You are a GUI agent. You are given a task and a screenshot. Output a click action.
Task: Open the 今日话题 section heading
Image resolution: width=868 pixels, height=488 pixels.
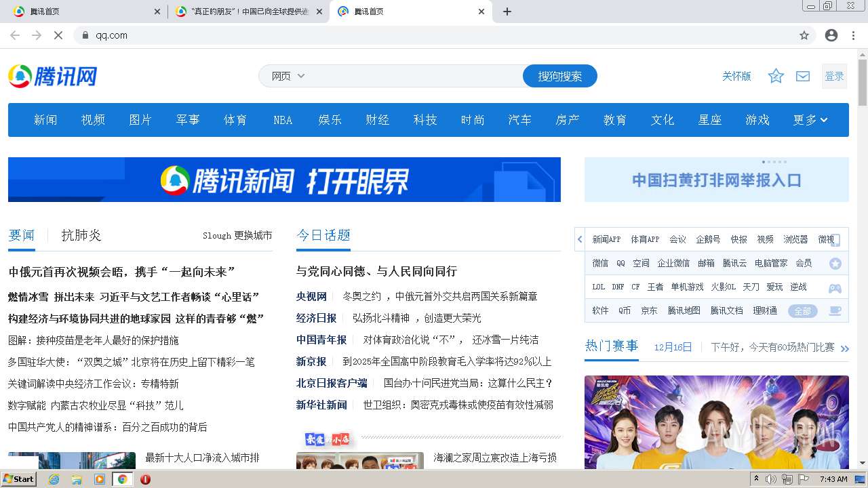click(323, 235)
